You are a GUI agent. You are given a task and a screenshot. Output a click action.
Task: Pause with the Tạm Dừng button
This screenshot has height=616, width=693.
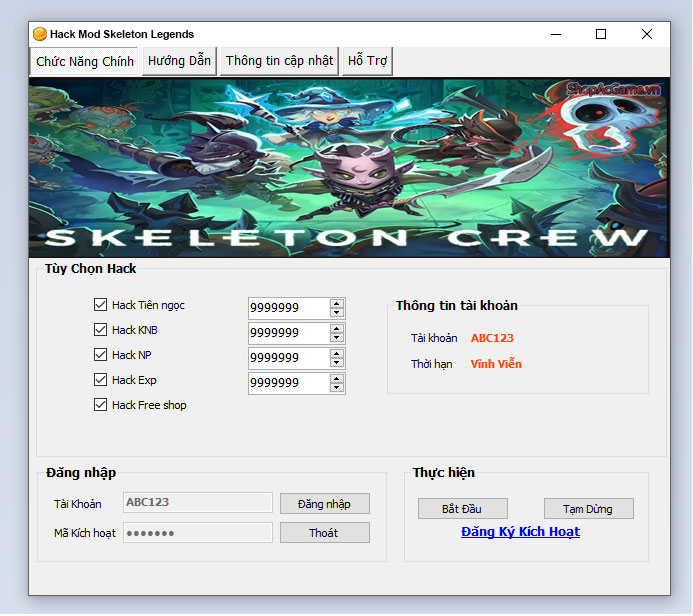click(588, 509)
